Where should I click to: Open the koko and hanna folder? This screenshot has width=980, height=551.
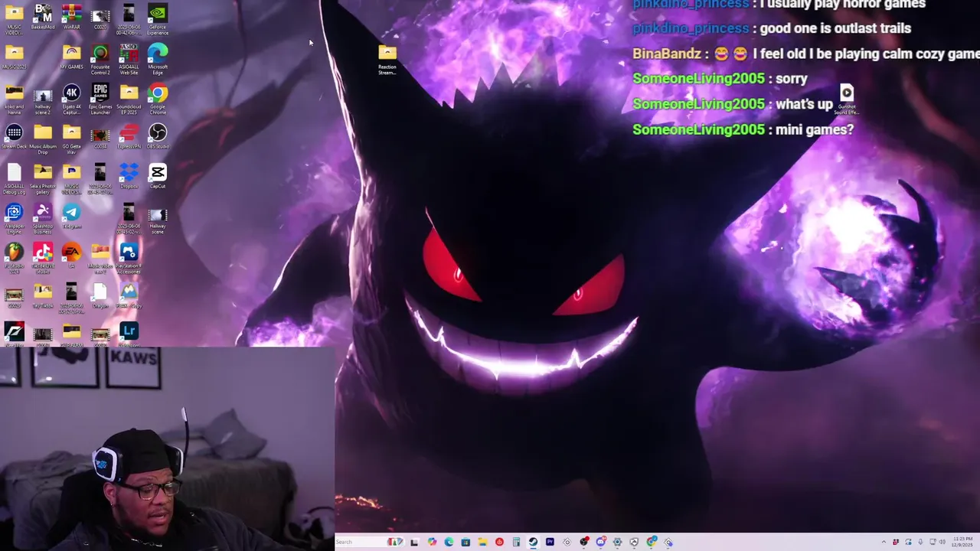click(14, 99)
